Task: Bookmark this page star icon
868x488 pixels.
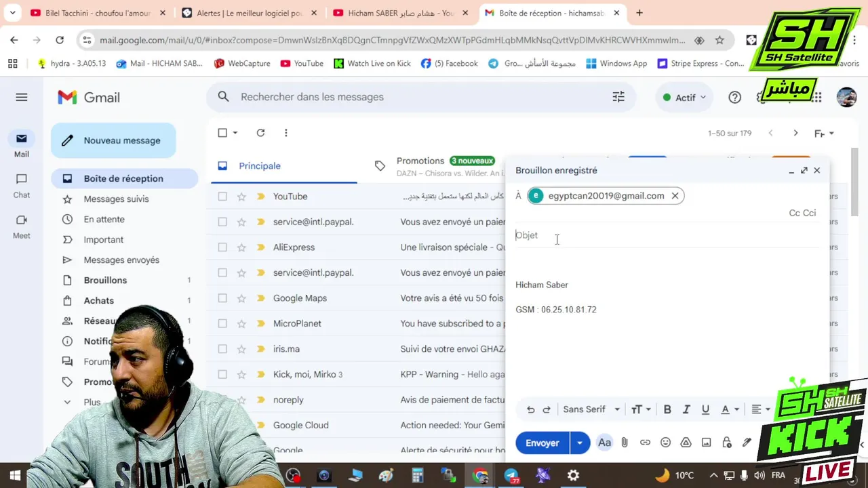Action: [x=719, y=40]
